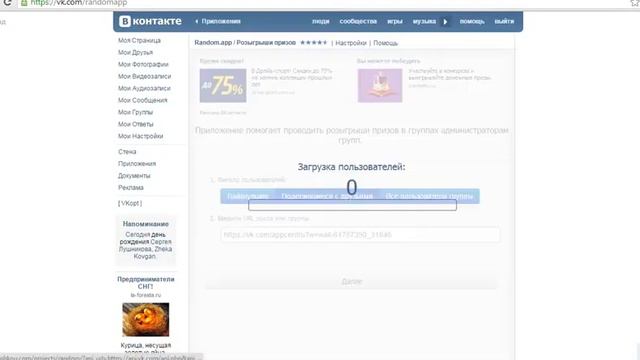Click the address bar padlock icon
Image resolution: width=640 pixels, height=360 pixels.
24,3
